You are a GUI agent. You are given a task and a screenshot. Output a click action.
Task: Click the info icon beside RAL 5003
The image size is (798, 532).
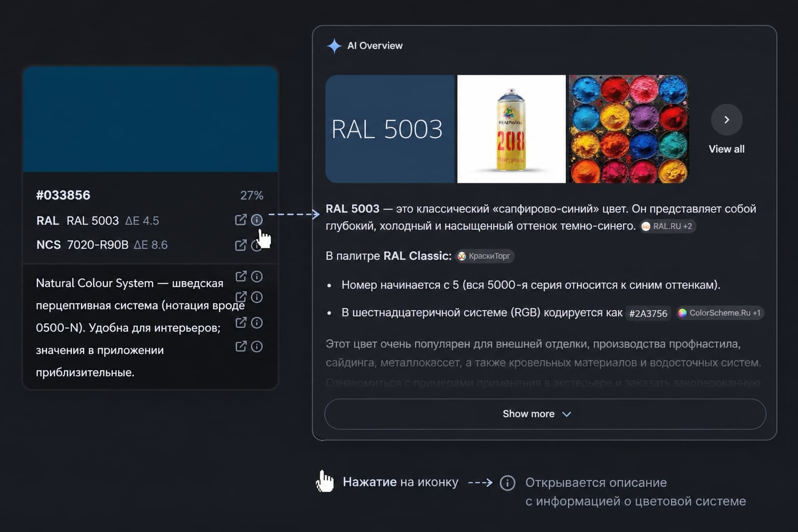pos(257,220)
